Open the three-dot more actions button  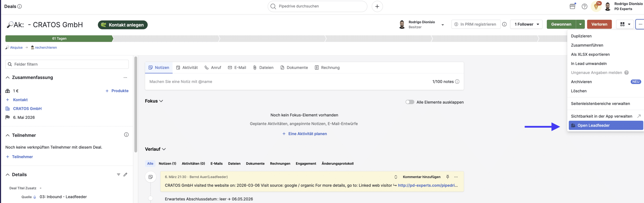point(640,24)
